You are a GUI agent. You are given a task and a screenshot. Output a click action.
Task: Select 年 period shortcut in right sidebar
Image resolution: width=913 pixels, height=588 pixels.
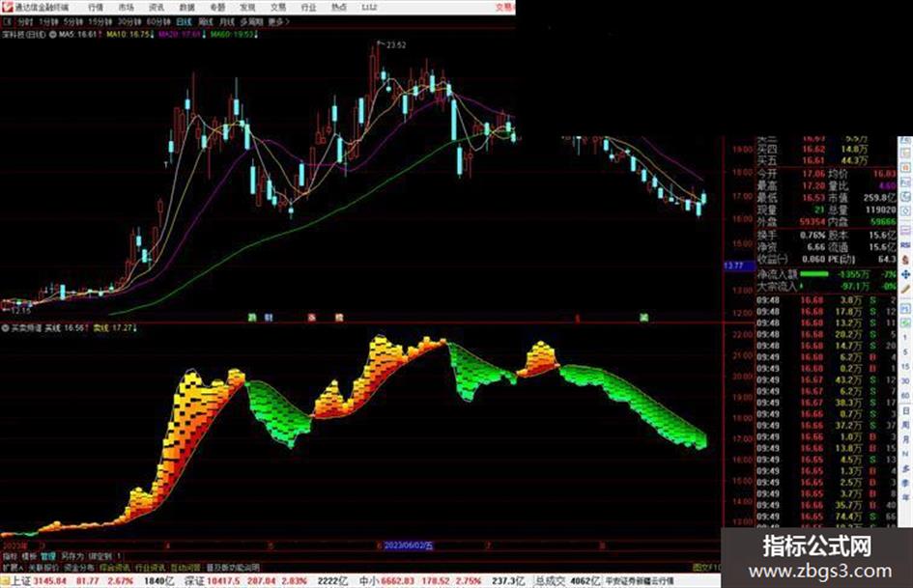pos(905,498)
